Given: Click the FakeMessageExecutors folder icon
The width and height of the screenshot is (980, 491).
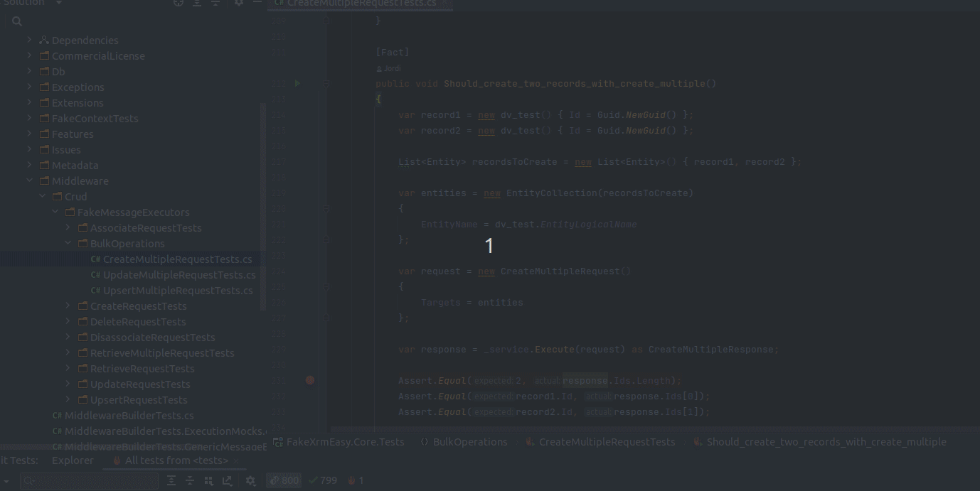Looking at the screenshot, I should point(70,212).
